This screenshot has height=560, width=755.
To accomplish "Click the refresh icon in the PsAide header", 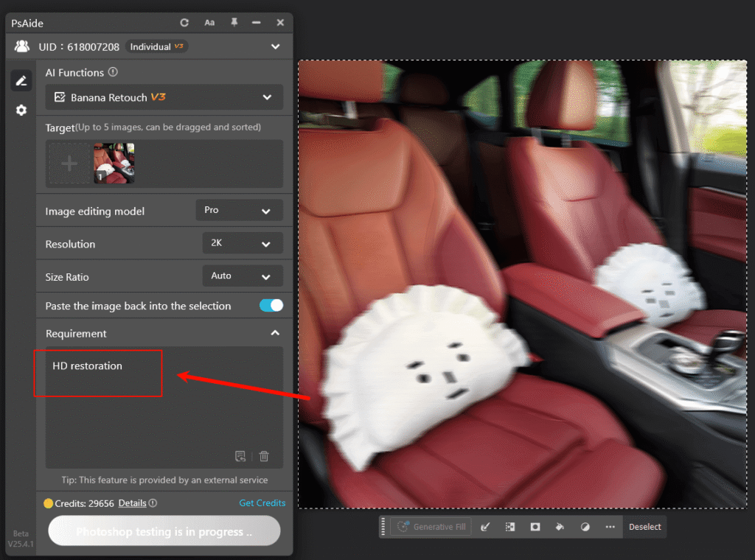I will (184, 23).
